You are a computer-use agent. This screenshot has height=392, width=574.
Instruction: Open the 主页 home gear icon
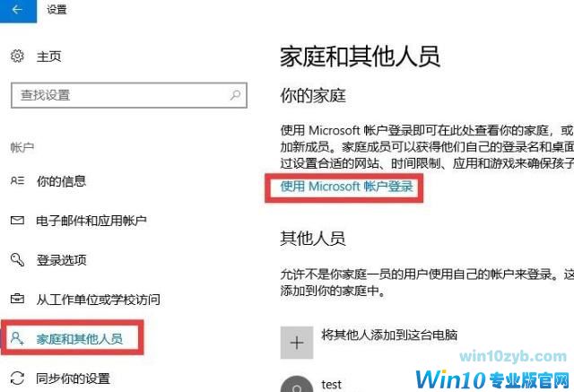point(17,56)
